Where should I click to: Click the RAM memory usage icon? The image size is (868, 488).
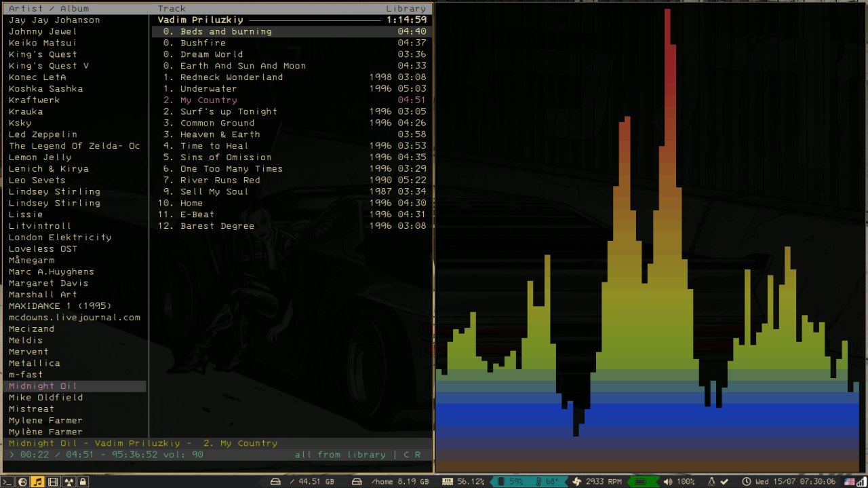pos(448,481)
